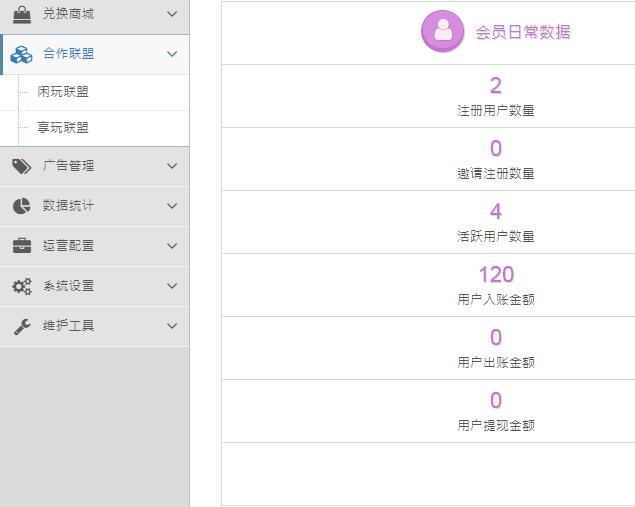Open the 兑换商城 menu
The width and height of the screenshot is (635, 507).
coord(95,15)
